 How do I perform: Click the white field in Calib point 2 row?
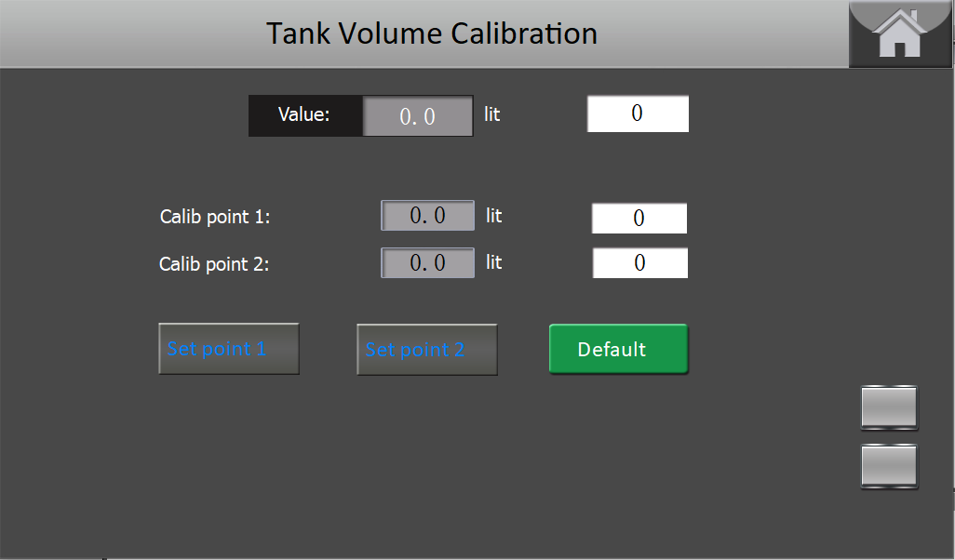pyautogui.click(x=639, y=263)
